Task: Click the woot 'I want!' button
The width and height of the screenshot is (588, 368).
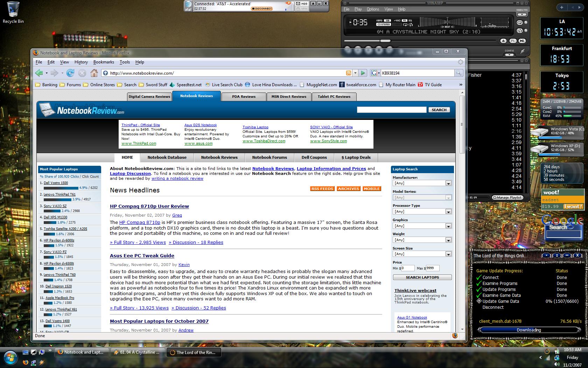Action: pyautogui.click(x=573, y=206)
